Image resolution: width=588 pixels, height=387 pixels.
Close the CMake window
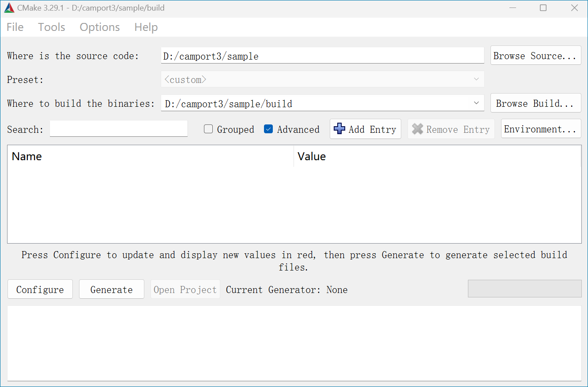(574, 8)
